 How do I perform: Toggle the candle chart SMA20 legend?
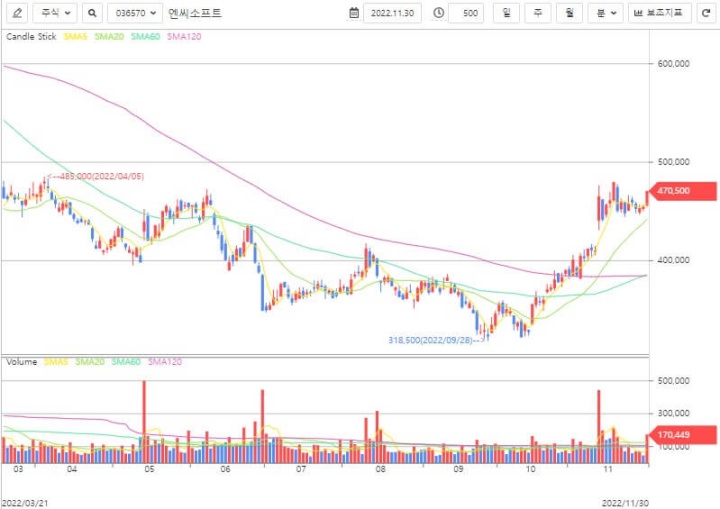click(109, 37)
